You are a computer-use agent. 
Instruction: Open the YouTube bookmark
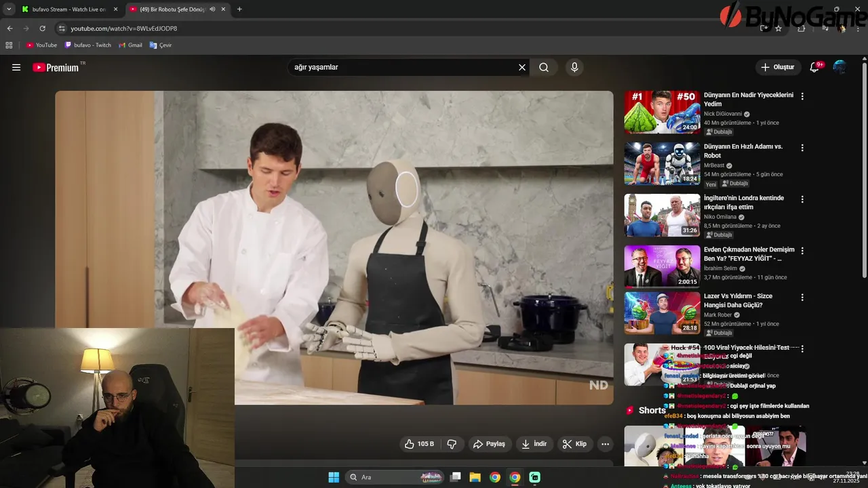[x=41, y=45]
